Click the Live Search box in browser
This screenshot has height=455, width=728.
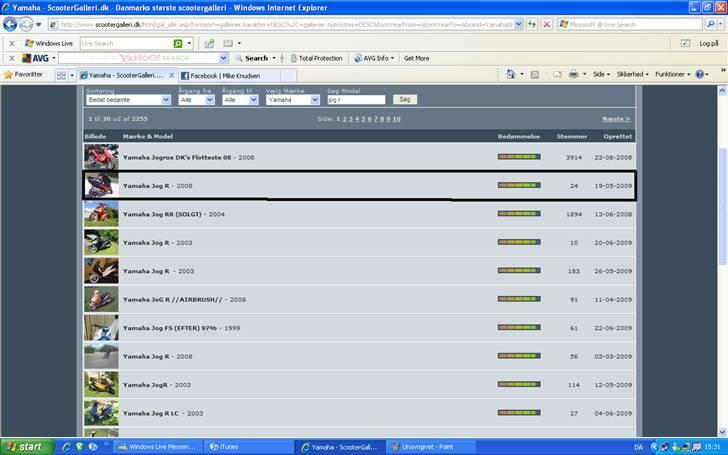tap(631, 24)
